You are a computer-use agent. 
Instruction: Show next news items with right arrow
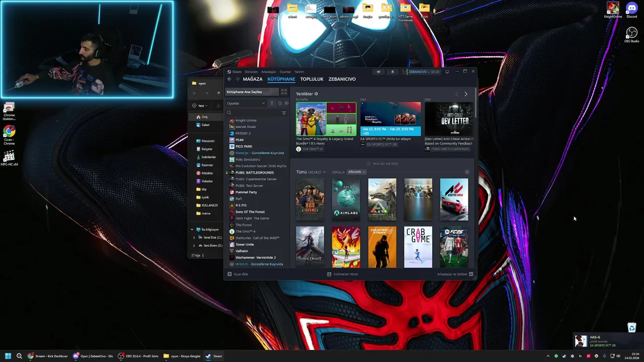click(466, 94)
